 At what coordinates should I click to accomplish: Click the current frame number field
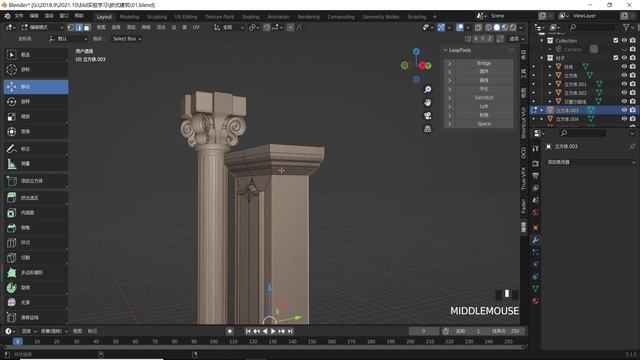(424, 331)
